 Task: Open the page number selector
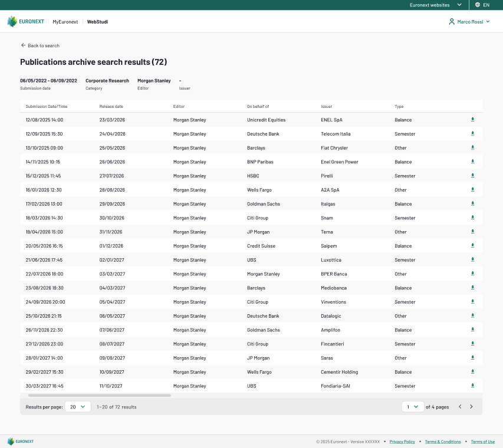(413, 407)
